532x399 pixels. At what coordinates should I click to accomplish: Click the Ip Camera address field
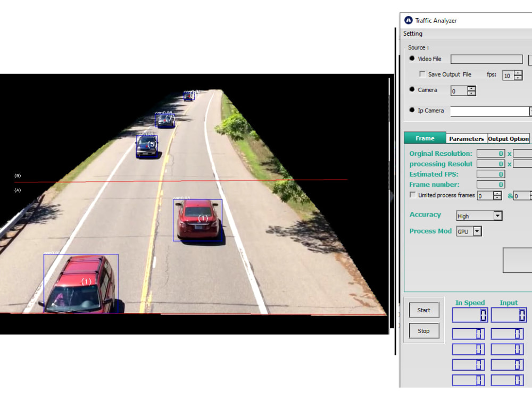[x=489, y=111]
